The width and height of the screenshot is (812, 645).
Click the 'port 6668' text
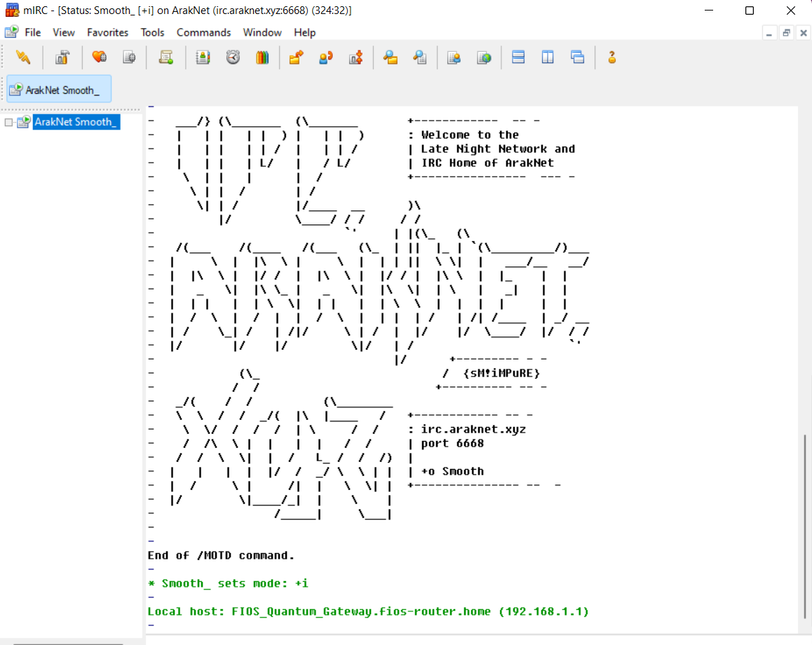coord(452,443)
